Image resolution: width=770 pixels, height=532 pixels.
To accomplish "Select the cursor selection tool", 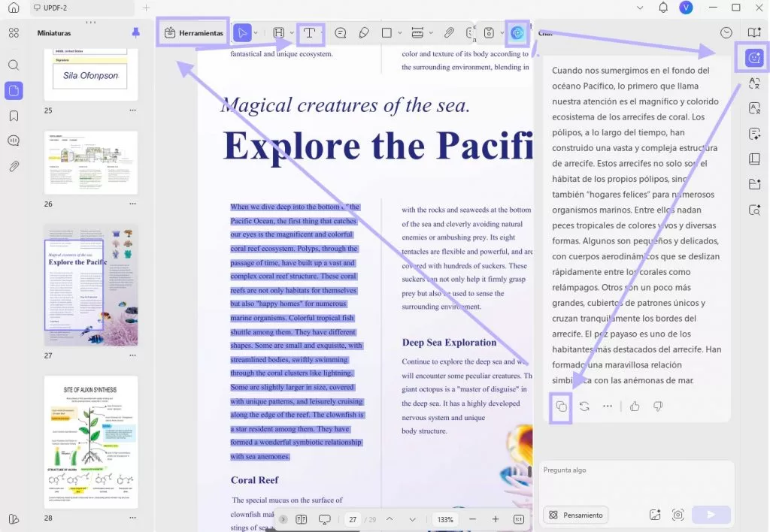I will (x=242, y=33).
